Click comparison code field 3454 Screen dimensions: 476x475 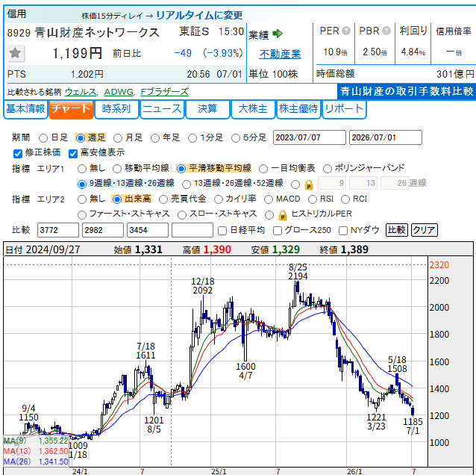click(148, 230)
